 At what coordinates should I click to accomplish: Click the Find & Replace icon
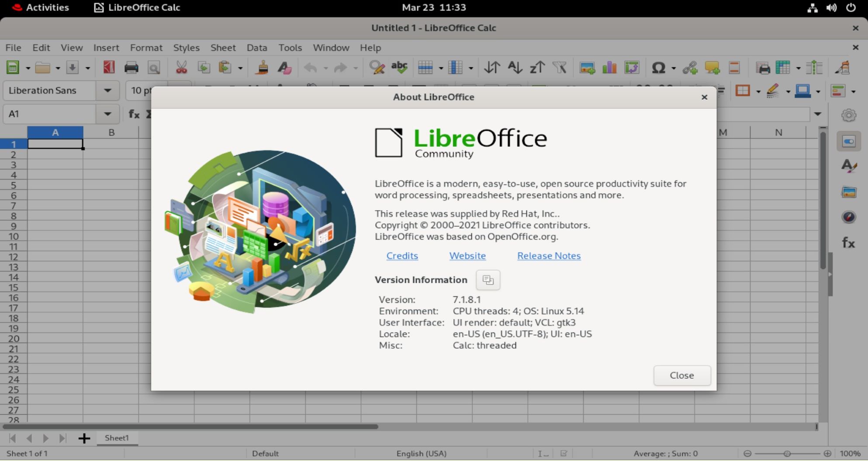(x=377, y=68)
